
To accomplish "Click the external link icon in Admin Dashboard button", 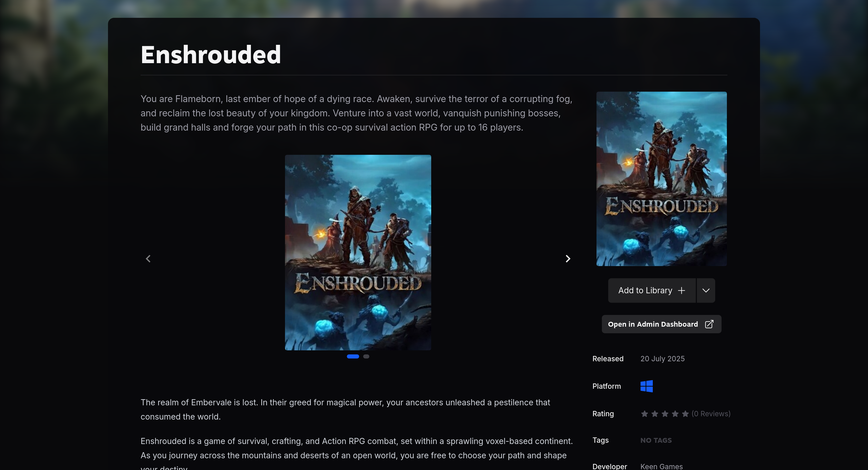I will 709,324.
